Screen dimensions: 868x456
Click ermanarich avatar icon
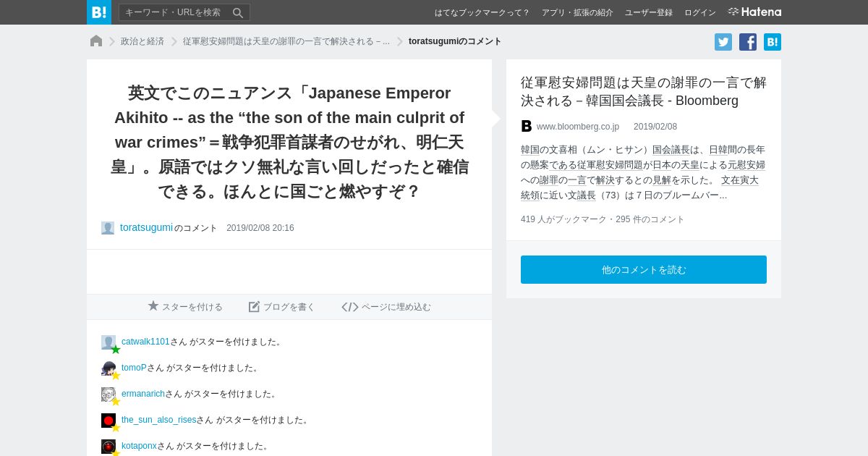pyautogui.click(x=109, y=395)
